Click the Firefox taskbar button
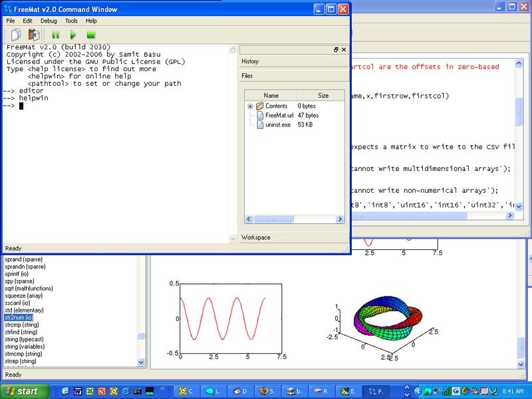Viewport: 532px width, 399px height. (267, 391)
